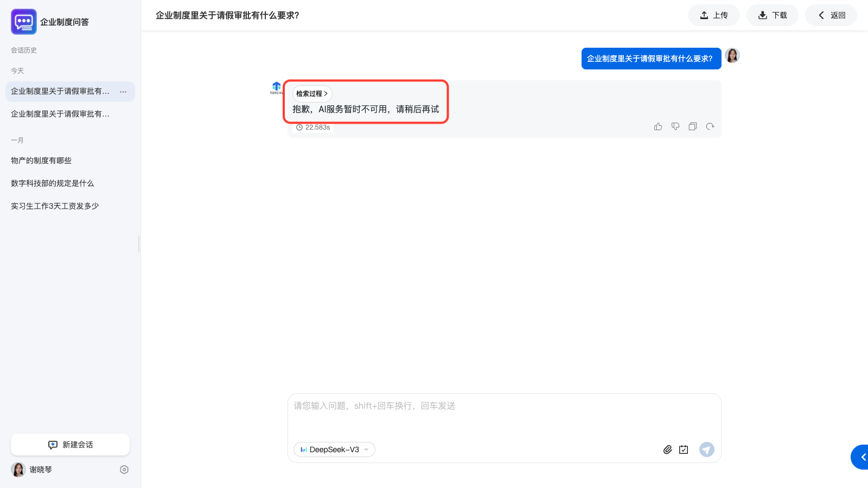Screen dimensions: 868x488
Task: Open the DeepSeek-V3 model dropdown
Action: (334, 450)
